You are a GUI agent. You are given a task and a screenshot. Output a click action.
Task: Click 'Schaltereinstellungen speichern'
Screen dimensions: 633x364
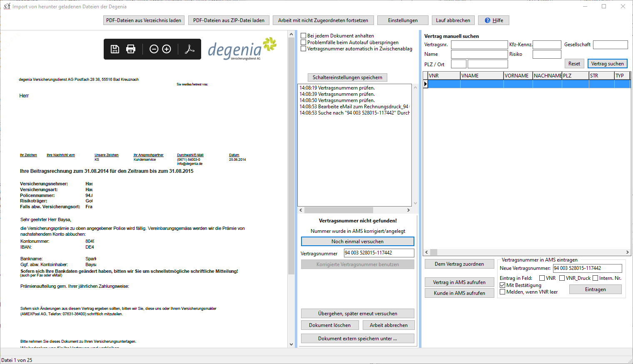(x=347, y=77)
